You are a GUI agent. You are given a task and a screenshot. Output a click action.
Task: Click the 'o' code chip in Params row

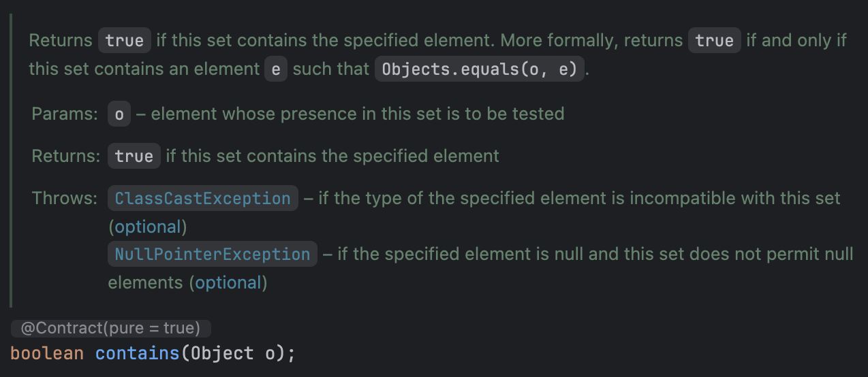(119, 114)
